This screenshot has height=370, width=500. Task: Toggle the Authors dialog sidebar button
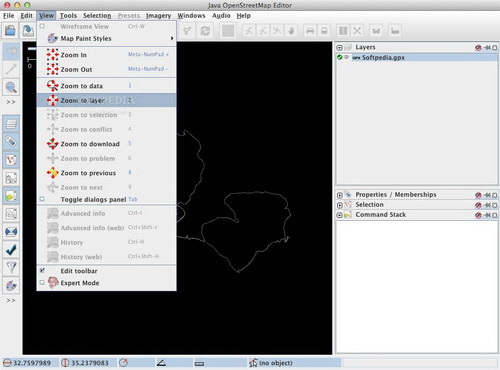tap(11, 214)
